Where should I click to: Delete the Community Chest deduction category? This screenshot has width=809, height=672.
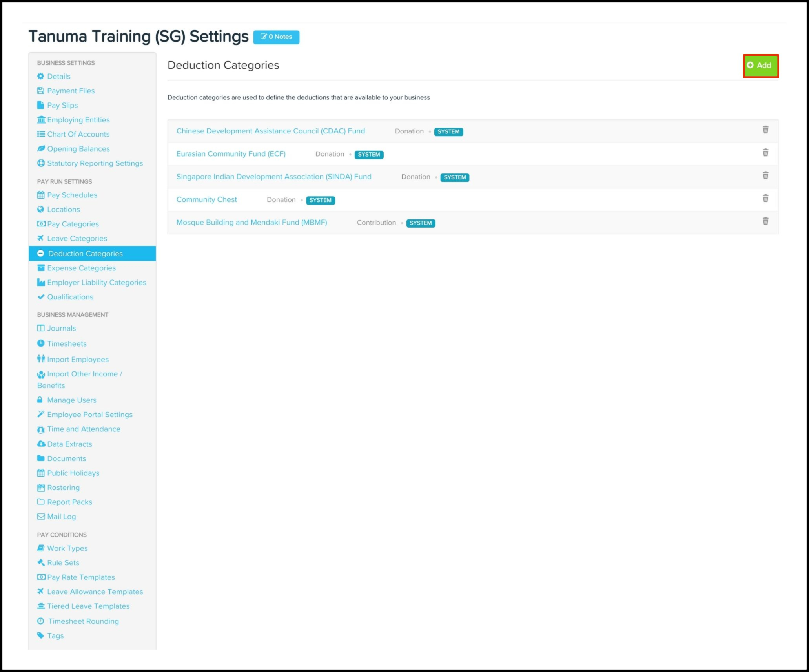pyautogui.click(x=765, y=198)
